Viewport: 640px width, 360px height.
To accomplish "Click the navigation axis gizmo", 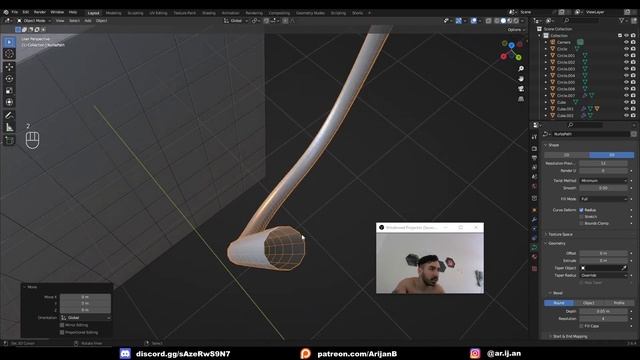I will (511, 50).
